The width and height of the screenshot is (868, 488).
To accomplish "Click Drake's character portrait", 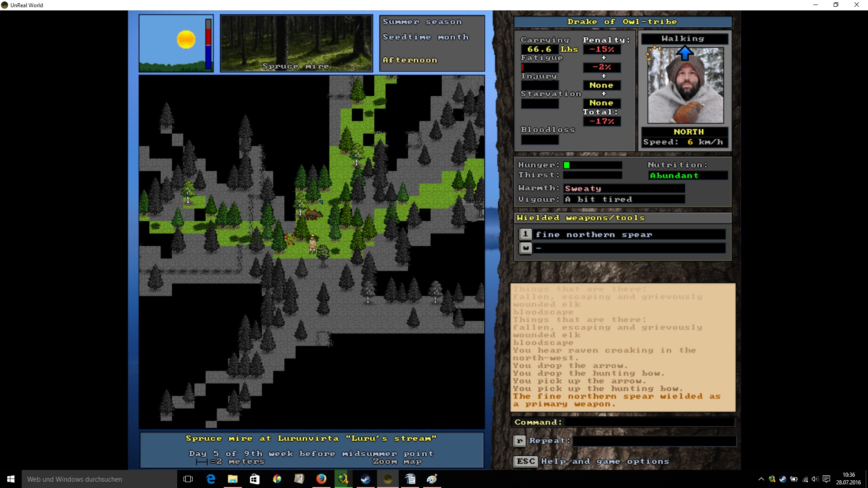I will [685, 85].
